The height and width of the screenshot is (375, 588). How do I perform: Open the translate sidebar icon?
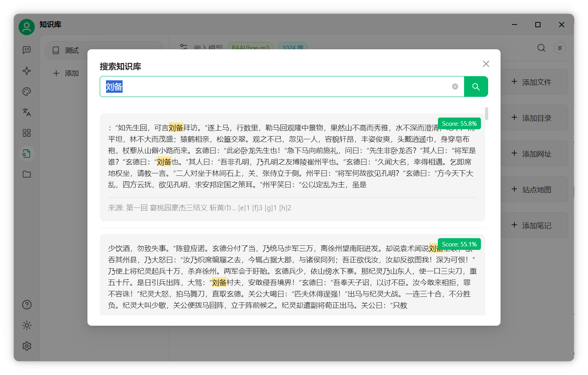click(x=27, y=112)
